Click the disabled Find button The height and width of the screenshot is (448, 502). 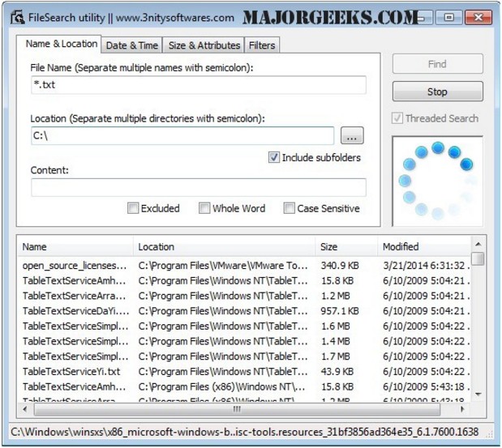click(437, 64)
